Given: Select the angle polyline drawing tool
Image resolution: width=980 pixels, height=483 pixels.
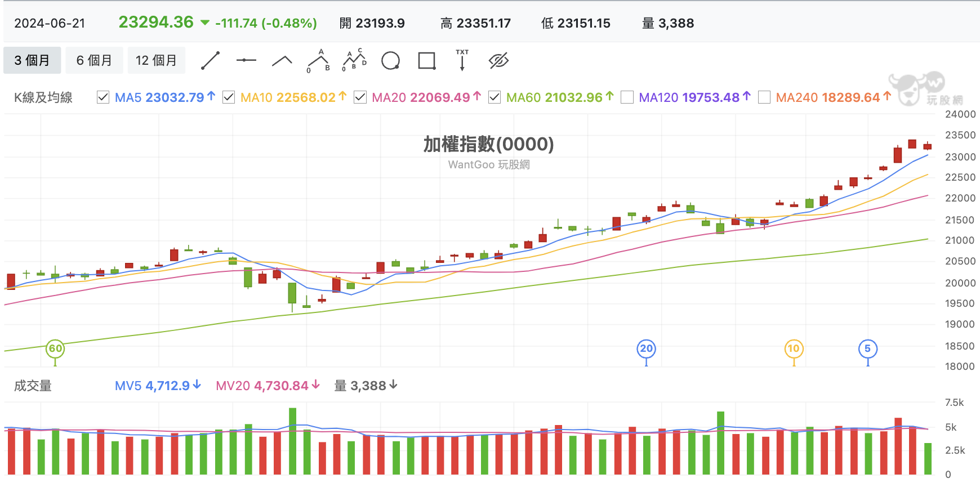Looking at the screenshot, I should point(282,61).
